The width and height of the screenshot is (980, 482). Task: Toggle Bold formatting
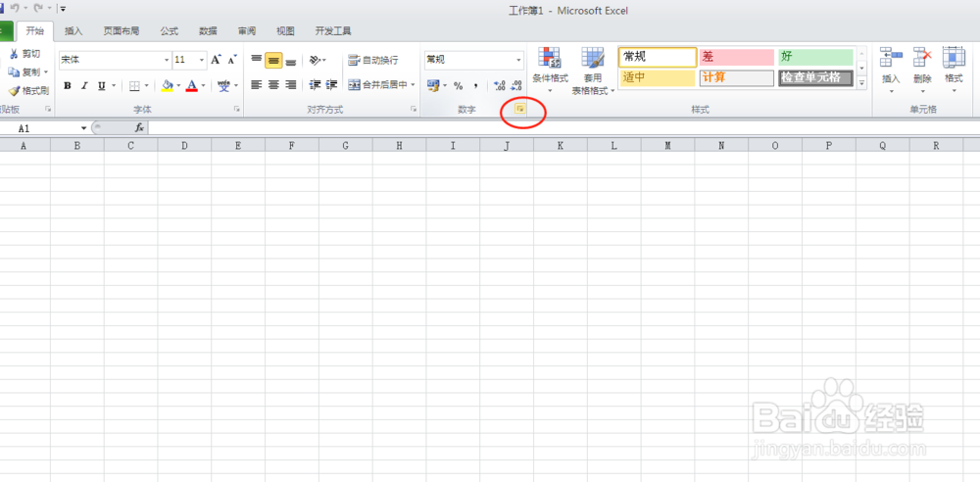click(68, 85)
